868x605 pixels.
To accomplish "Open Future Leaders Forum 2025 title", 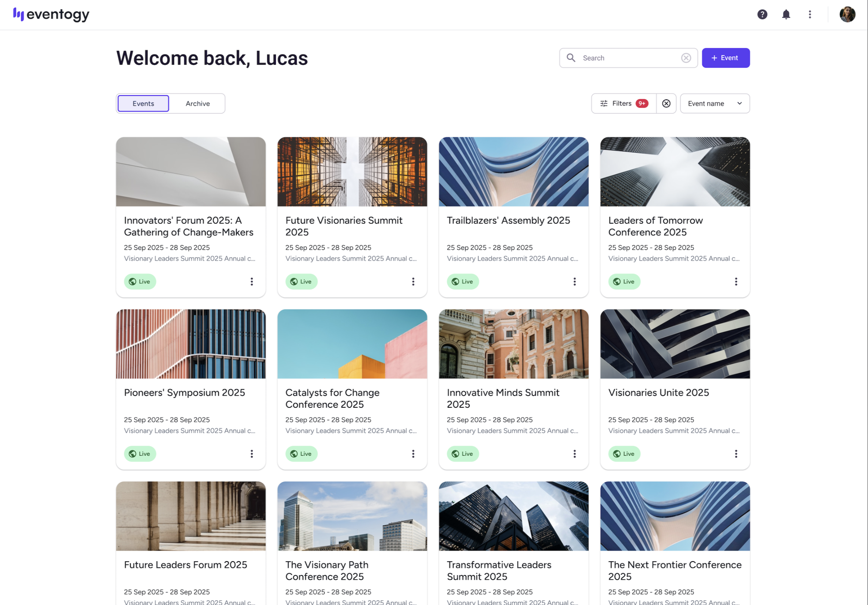I will point(185,564).
